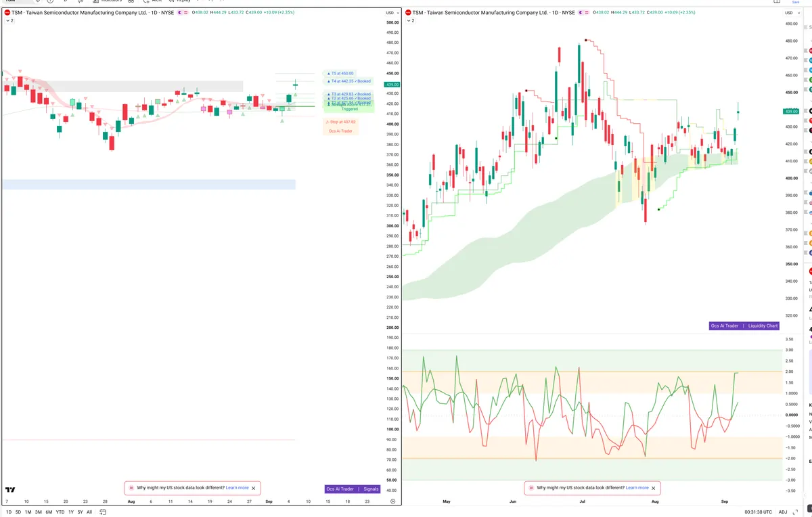812x517 pixels.
Task: Select the 6M time range
Action: point(49,512)
